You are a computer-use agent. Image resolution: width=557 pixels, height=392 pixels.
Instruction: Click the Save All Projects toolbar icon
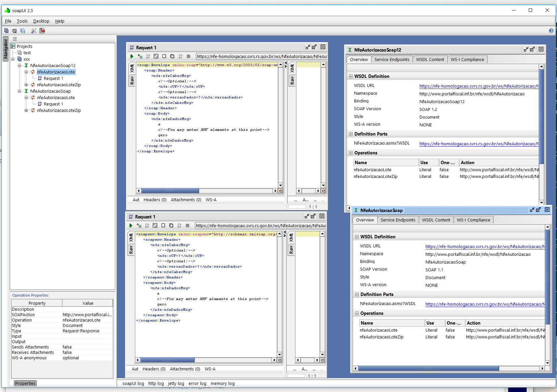23,31
